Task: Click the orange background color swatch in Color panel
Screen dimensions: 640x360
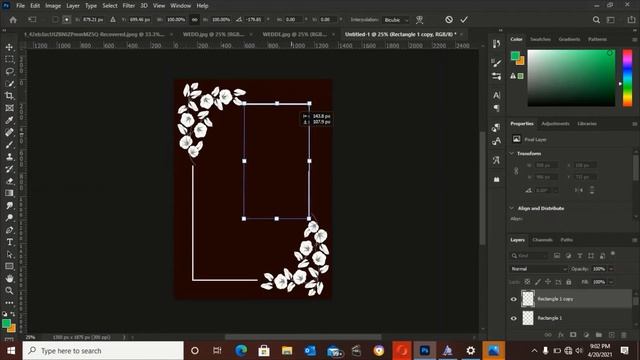Action: tap(520, 61)
